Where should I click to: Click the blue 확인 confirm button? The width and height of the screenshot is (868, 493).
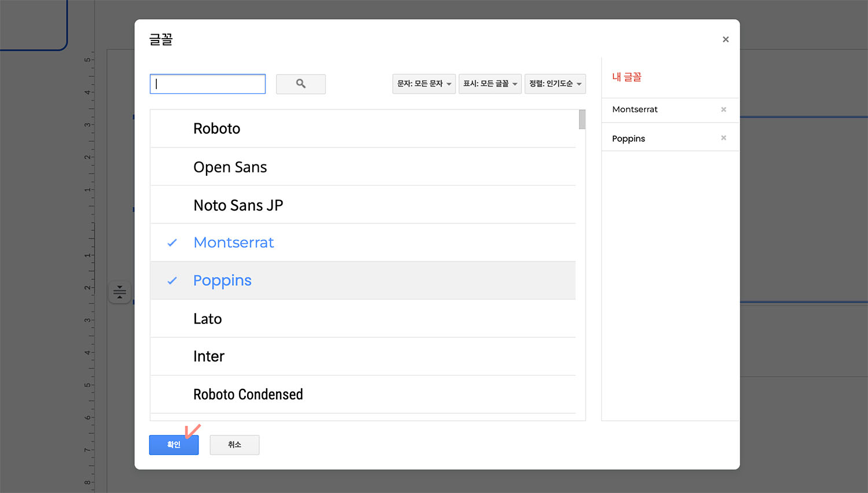click(x=174, y=445)
